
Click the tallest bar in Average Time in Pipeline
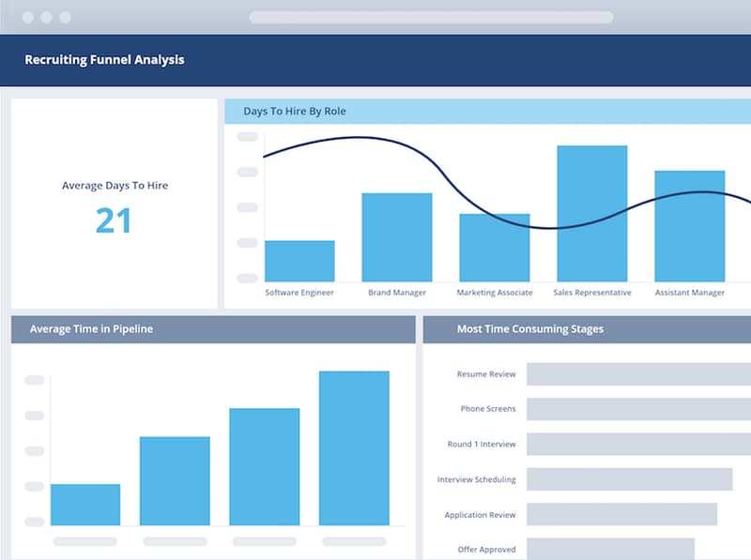pos(354,448)
